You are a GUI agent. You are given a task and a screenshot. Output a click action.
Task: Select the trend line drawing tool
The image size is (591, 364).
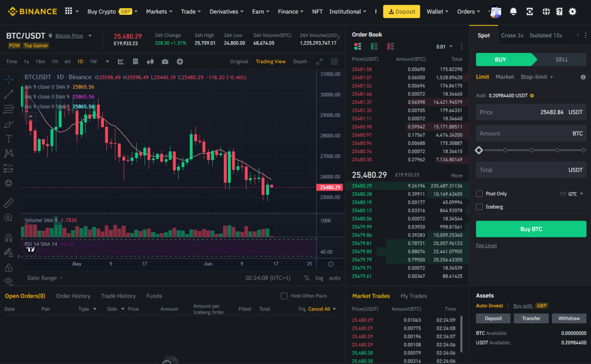8,95
